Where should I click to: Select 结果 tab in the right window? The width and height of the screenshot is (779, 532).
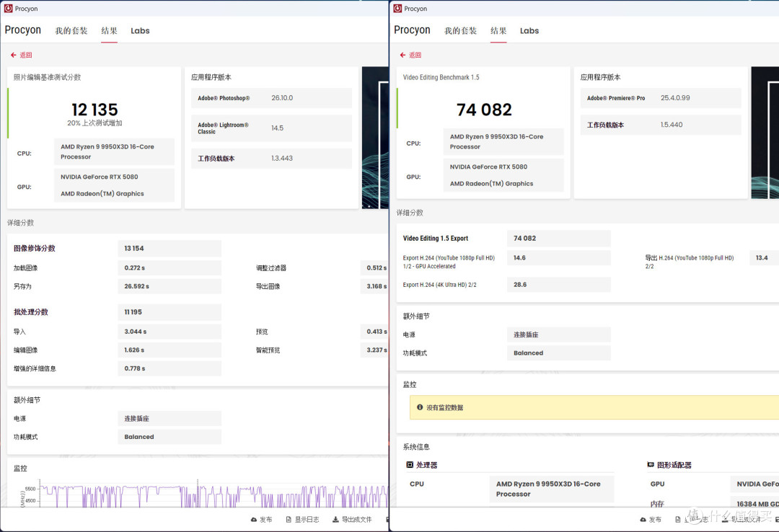498,31
